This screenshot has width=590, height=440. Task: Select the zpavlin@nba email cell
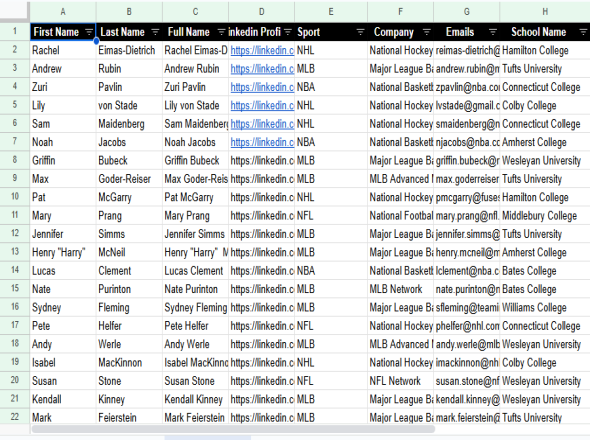coord(467,87)
